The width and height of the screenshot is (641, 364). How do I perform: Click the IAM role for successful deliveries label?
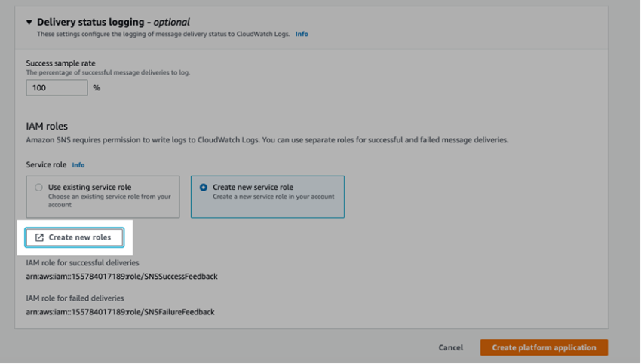(x=82, y=262)
